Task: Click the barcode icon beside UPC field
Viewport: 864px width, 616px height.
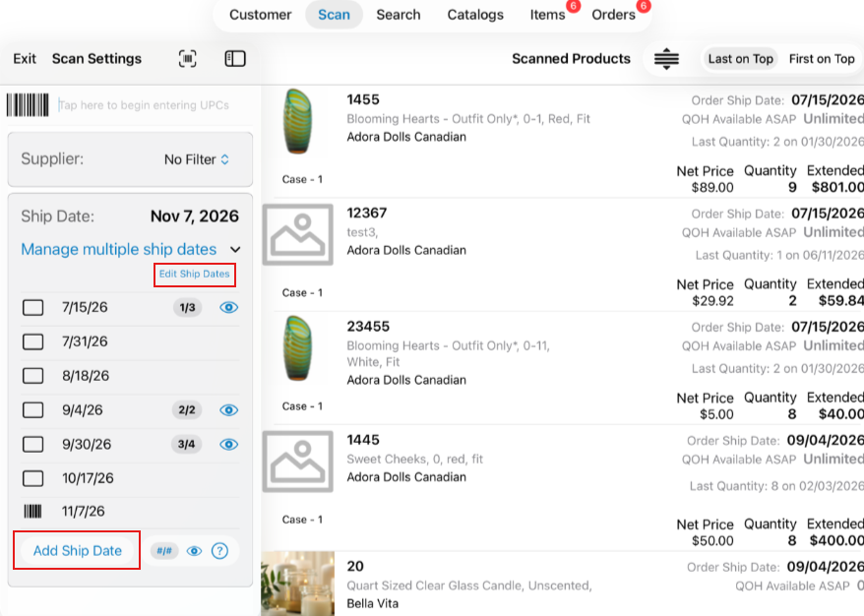Action: [x=28, y=104]
